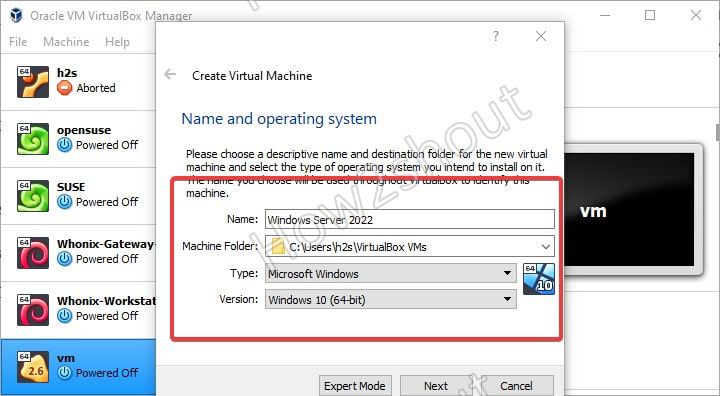Open the File menu
Viewport: 720px width, 396px height.
pyautogui.click(x=18, y=42)
